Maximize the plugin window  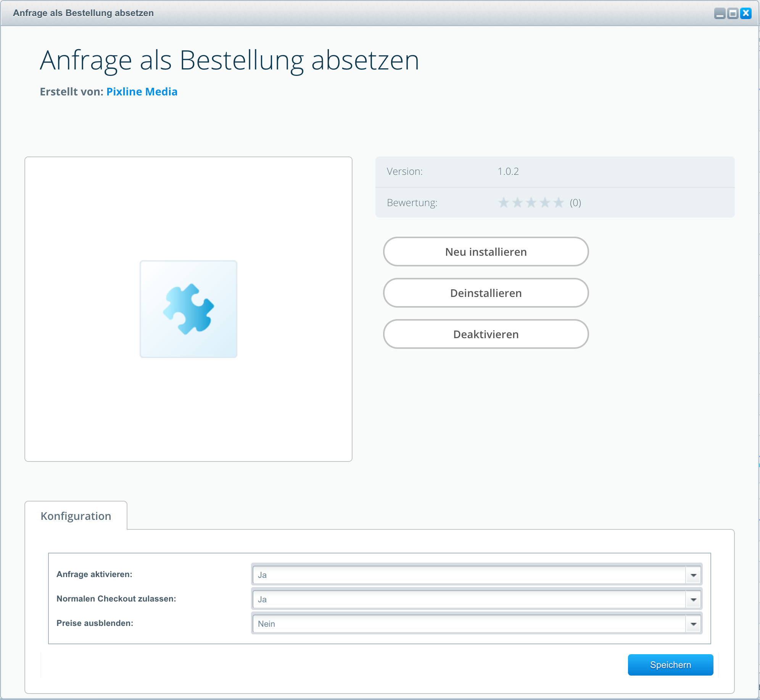click(x=733, y=13)
